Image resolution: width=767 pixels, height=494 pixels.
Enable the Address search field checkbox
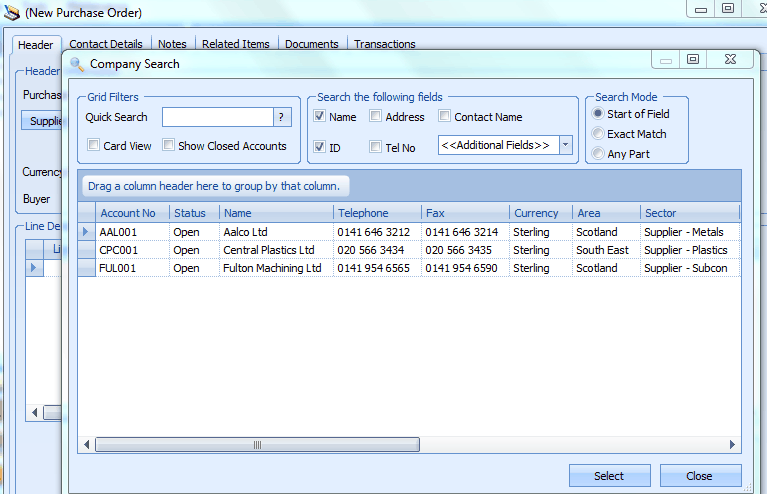click(376, 117)
